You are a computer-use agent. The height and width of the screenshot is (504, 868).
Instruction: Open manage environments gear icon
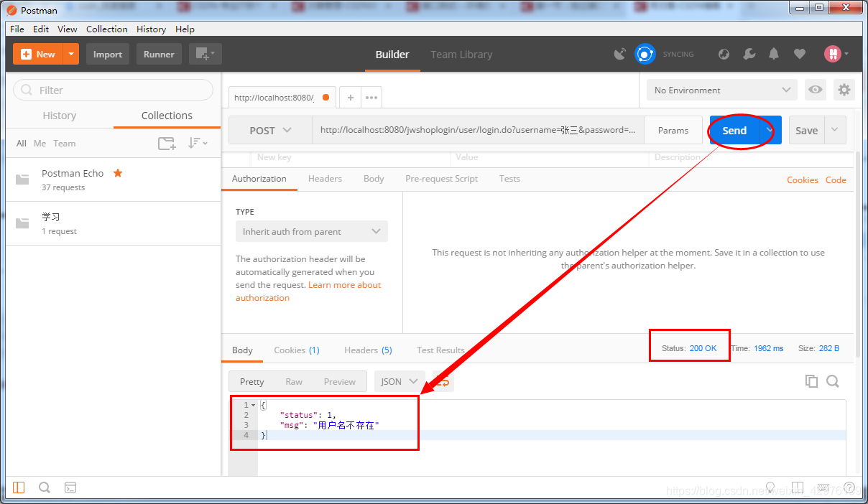(x=844, y=90)
